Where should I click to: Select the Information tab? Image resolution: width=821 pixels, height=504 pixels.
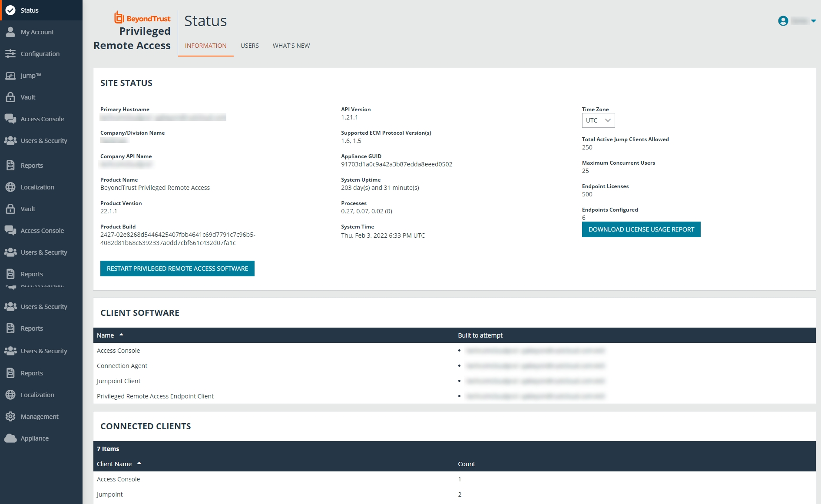click(x=205, y=46)
